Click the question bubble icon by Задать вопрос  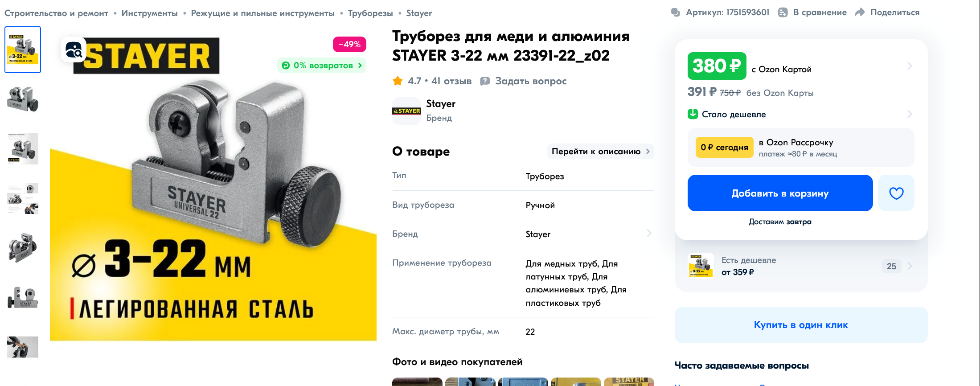485,81
